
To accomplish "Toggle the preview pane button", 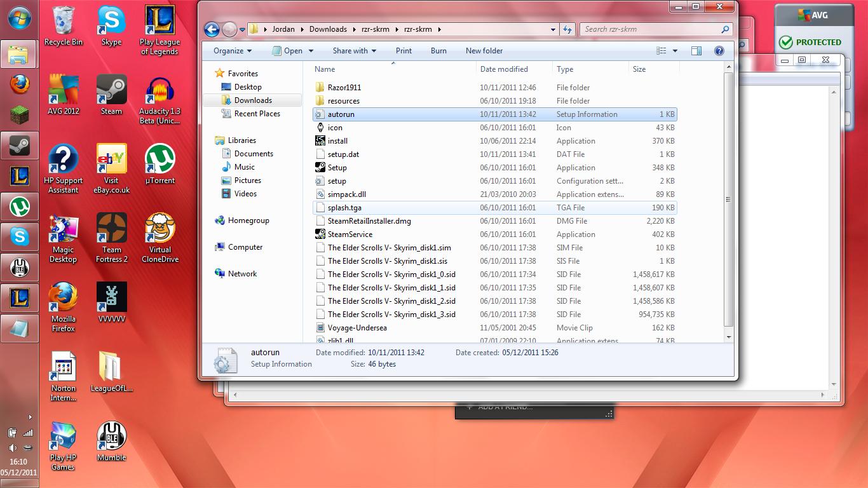I will coord(696,51).
